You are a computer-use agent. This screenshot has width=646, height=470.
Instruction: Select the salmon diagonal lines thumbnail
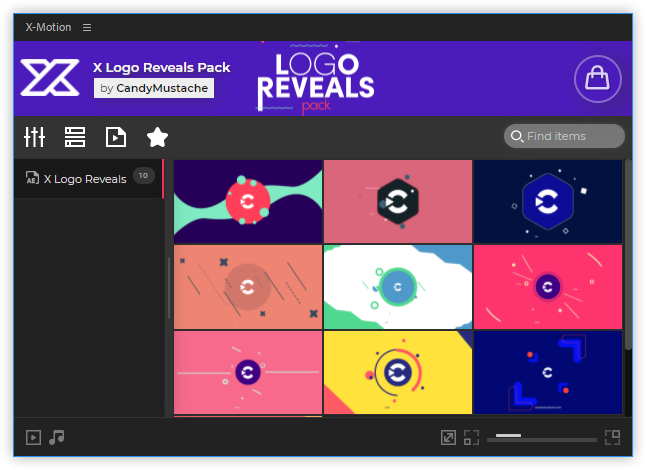248,287
